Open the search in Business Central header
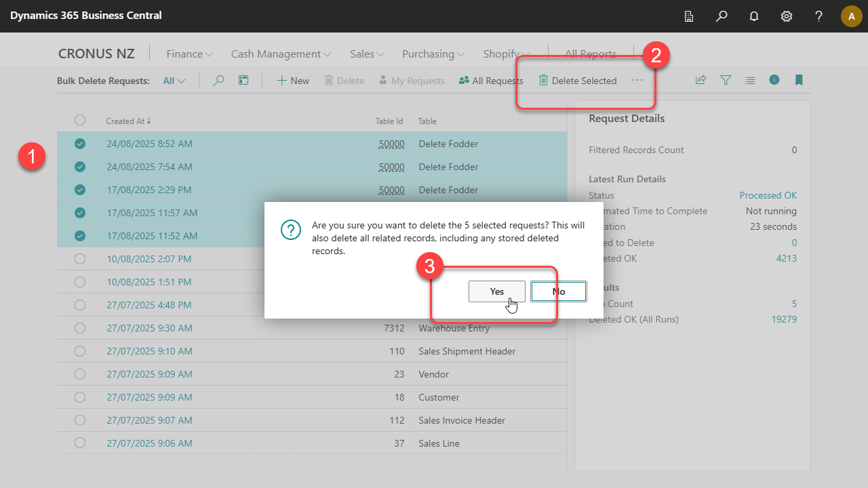Screen dimensions: 868x488 [x=721, y=16]
